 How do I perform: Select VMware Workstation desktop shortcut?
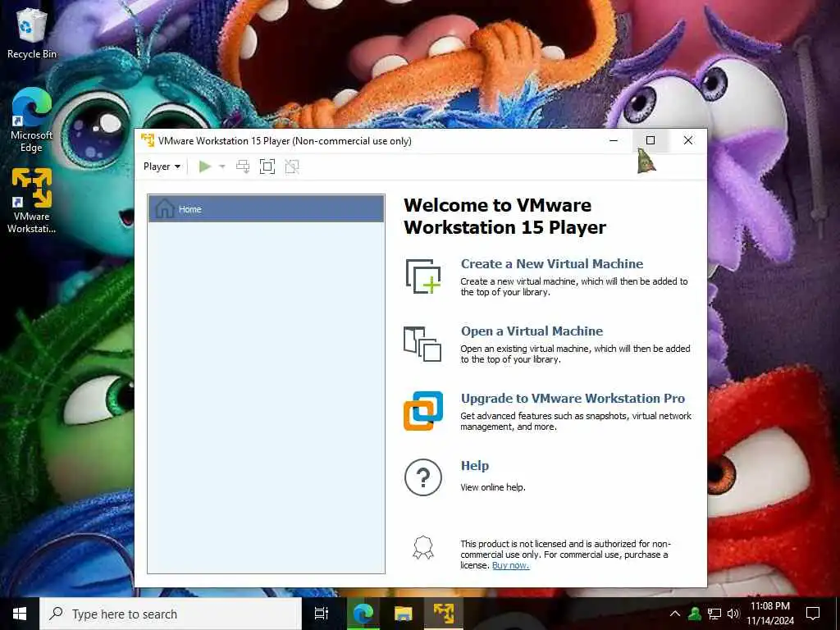click(32, 201)
